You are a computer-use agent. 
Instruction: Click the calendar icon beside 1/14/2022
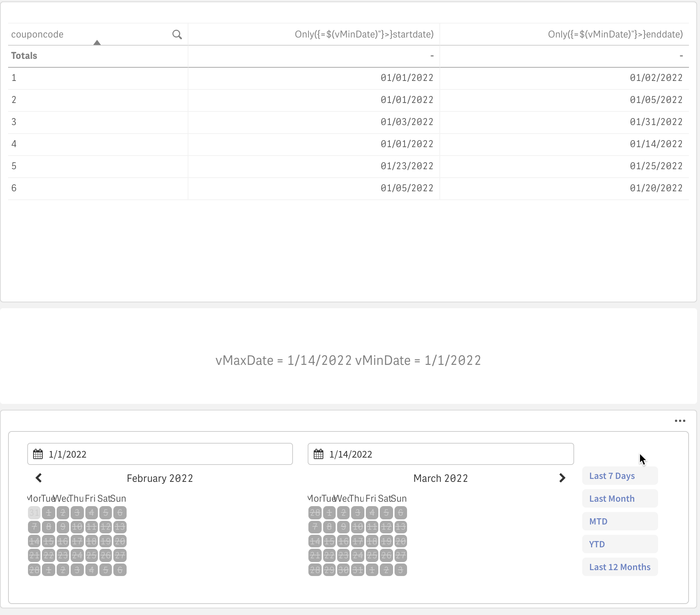point(318,454)
